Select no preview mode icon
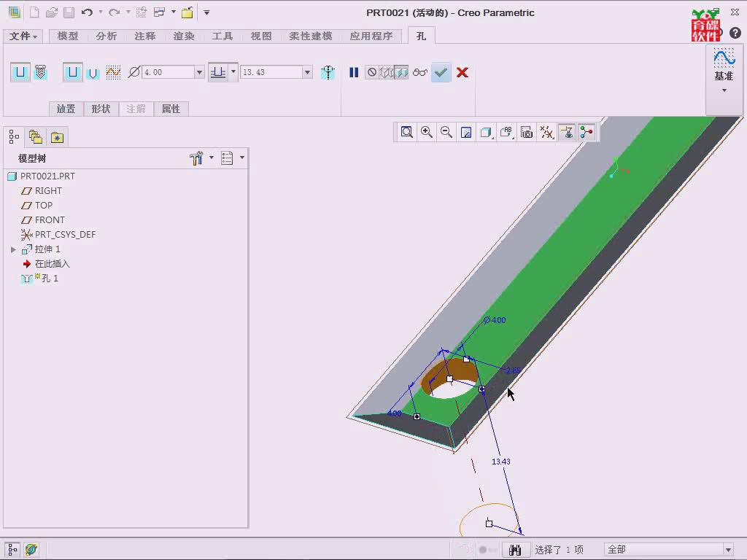This screenshot has width=747, height=560. pos(371,72)
